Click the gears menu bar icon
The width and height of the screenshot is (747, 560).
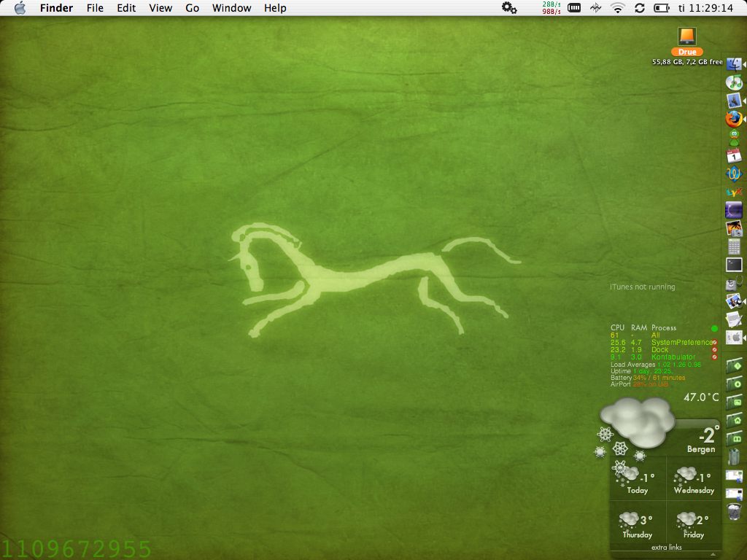(509, 7)
